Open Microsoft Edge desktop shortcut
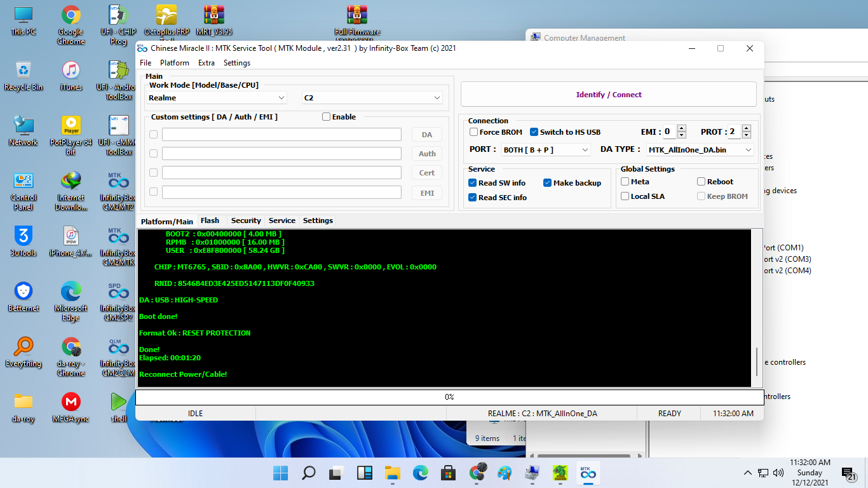This screenshot has height=488, width=868. (71, 302)
